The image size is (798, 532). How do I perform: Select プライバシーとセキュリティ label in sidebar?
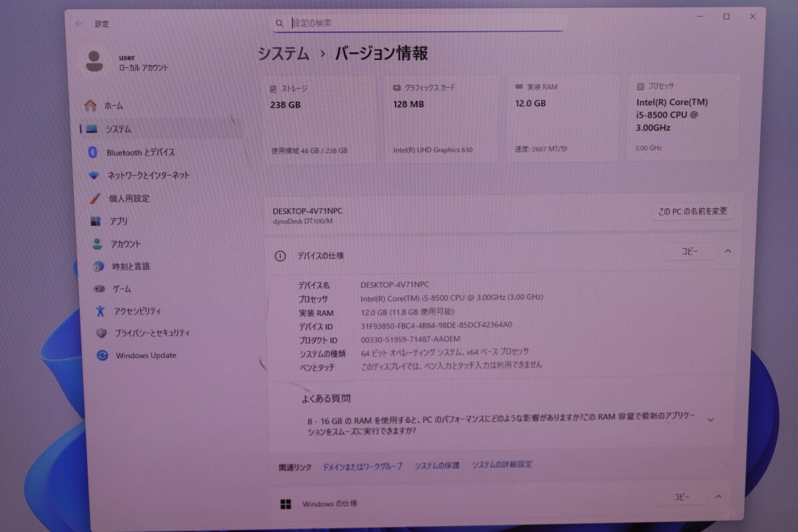pos(152,332)
